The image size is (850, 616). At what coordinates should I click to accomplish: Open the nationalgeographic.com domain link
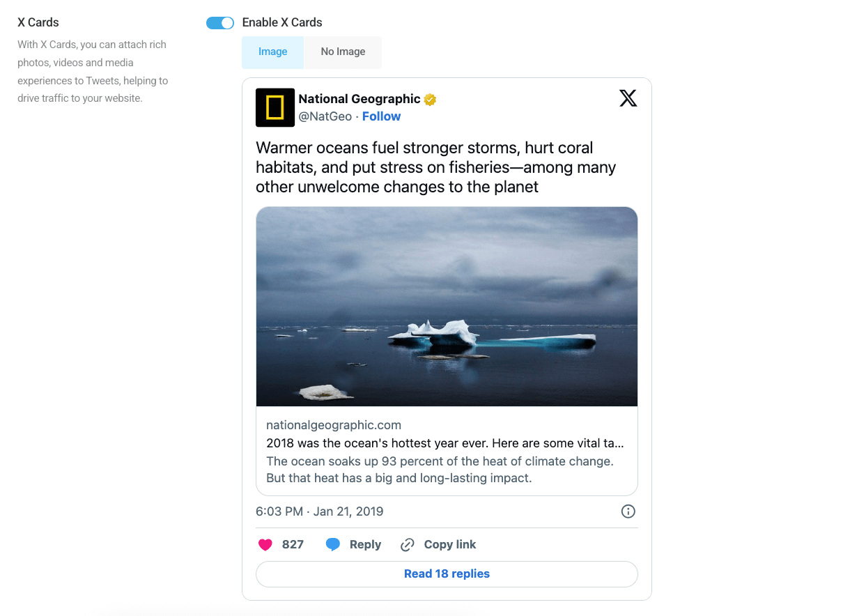click(x=334, y=425)
